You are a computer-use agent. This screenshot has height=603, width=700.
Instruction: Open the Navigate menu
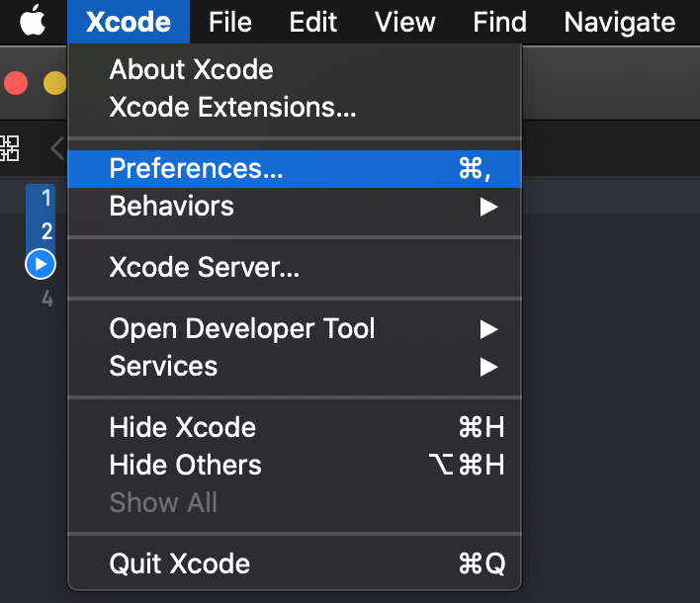pos(620,22)
